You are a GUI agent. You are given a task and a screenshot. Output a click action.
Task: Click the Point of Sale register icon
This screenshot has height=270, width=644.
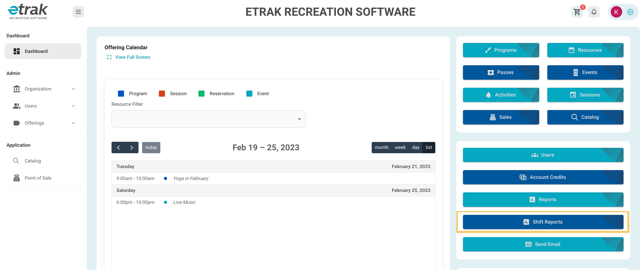(x=16, y=178)
